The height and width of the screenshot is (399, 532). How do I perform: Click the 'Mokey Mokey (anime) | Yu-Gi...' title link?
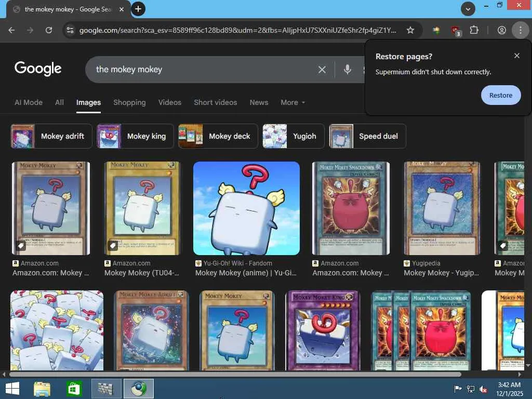point(246,273)
